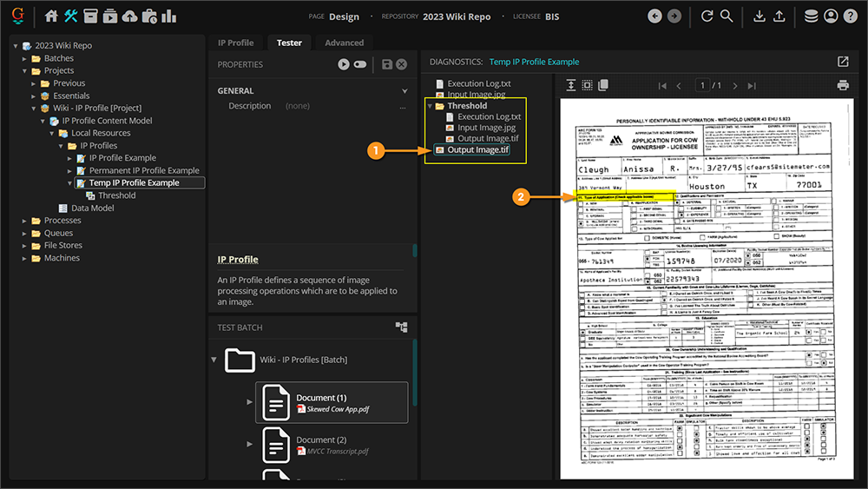
Task: Open the cloud upload Imports page icon
Action: point(129,17)
